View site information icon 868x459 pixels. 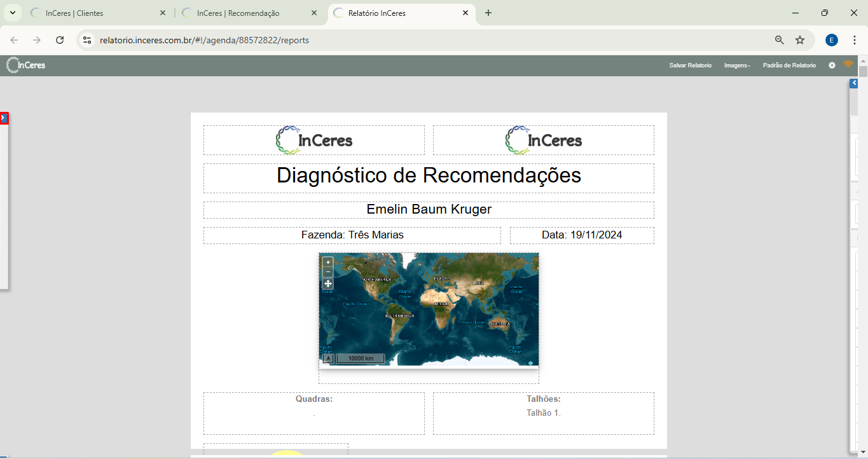(x=88, y=40)
